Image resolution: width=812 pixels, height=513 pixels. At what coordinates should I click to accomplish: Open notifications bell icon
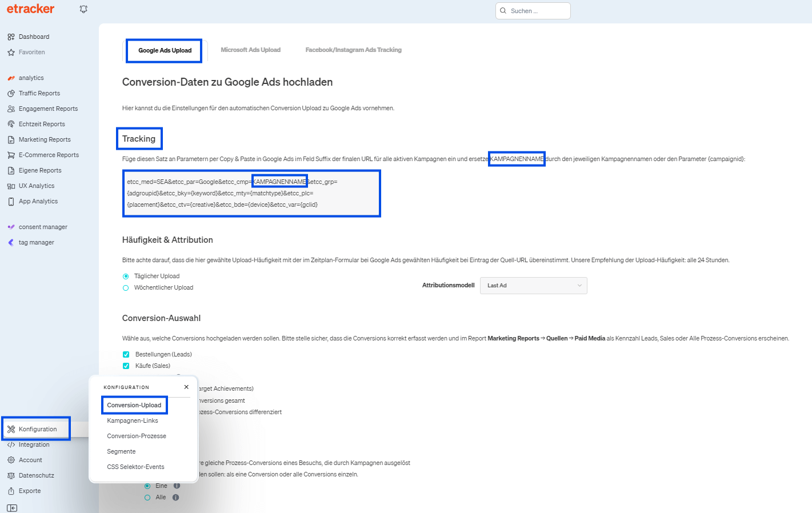point(83,9)
